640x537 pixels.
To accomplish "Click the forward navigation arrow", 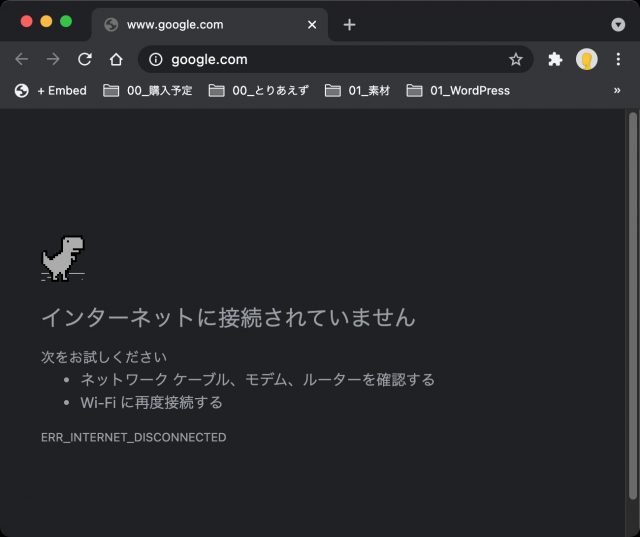I will [x=53, y=59].
